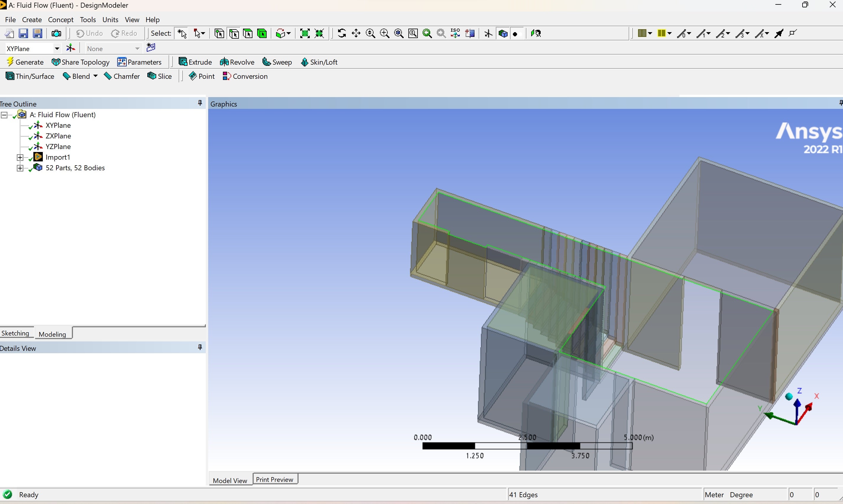Toggle the display plane axes button
Screen dimensions: 843x504
click(x=488, y=33)
